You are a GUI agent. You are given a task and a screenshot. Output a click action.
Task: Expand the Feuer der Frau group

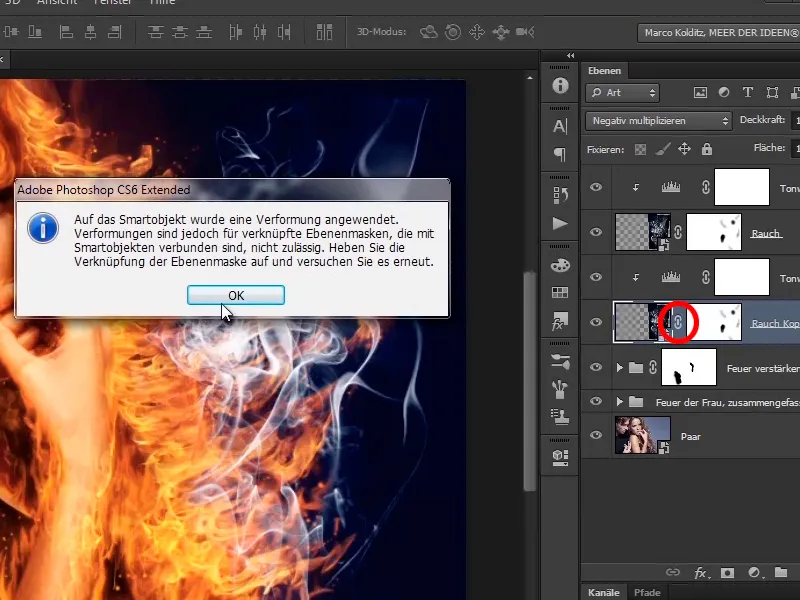click(619, 402)
